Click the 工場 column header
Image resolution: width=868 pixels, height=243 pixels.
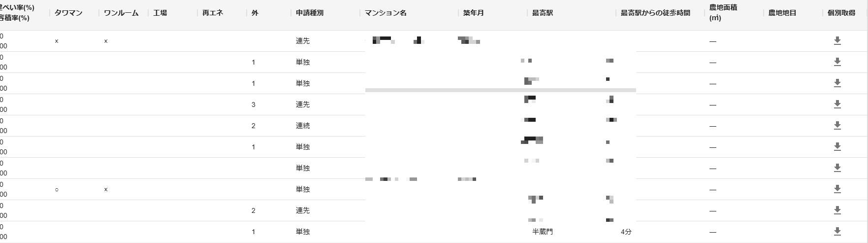pos(160,13)
